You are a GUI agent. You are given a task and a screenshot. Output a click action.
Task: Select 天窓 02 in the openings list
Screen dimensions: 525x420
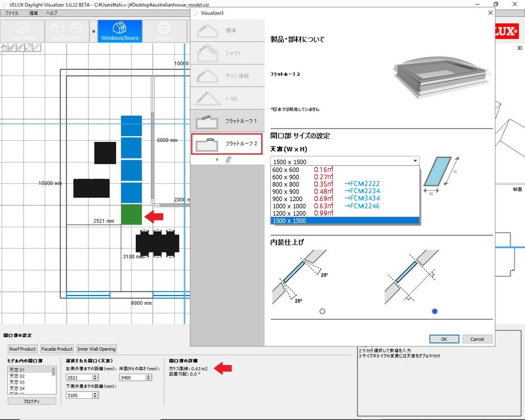pyautogui.click(x=30, y=376)
